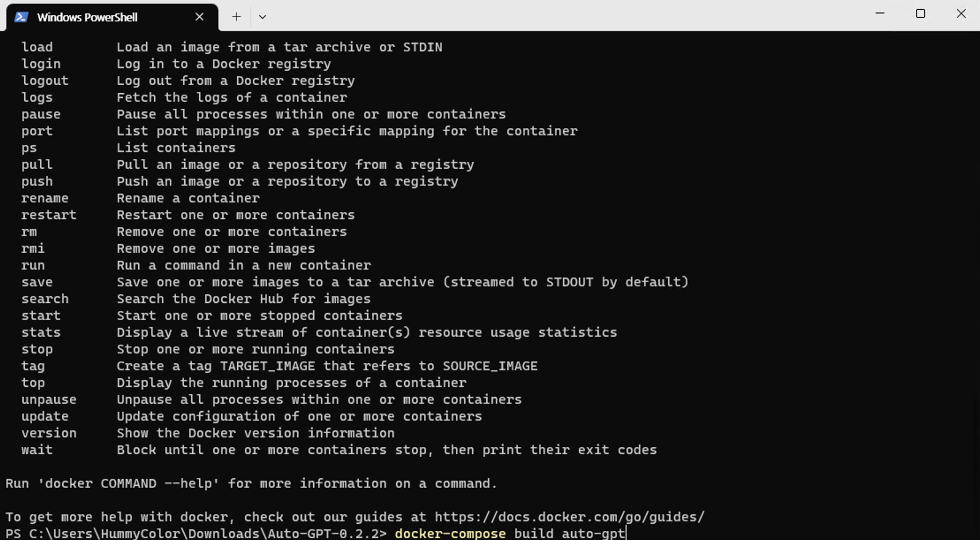Viewport: 980px width, 540px height.
Task: Click the 'search' command in the list
Action: (45, 299)
